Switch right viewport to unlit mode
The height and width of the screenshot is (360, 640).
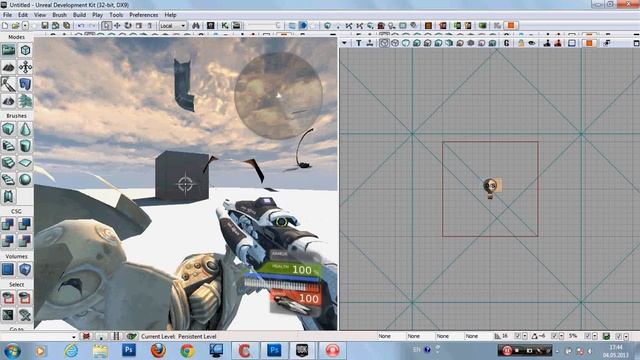pos(406,43)
